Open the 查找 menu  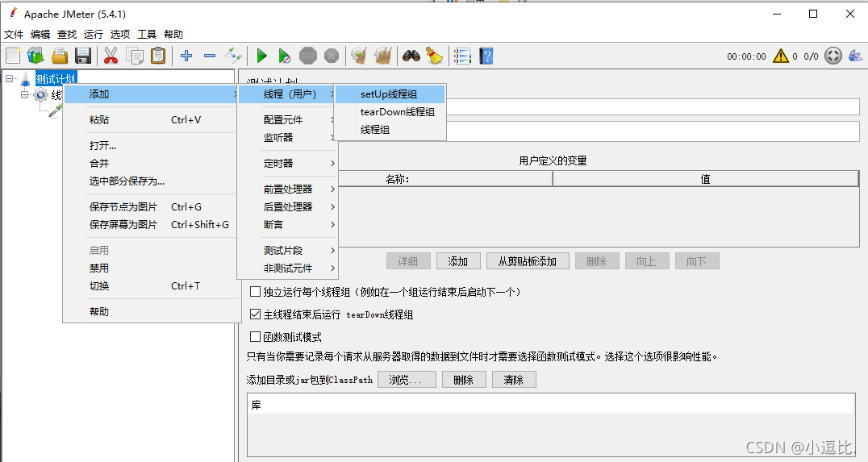point(67,35)
